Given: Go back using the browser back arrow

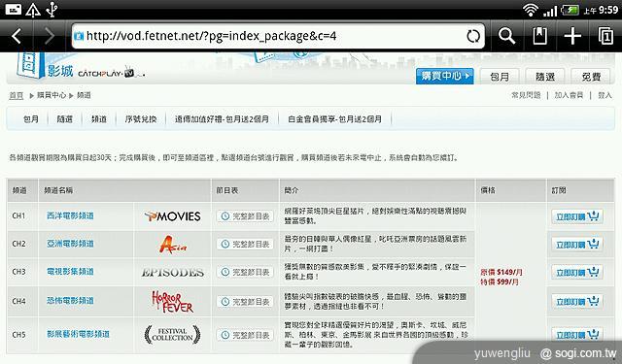Looking at the screenshot, I should pos(17,37).
